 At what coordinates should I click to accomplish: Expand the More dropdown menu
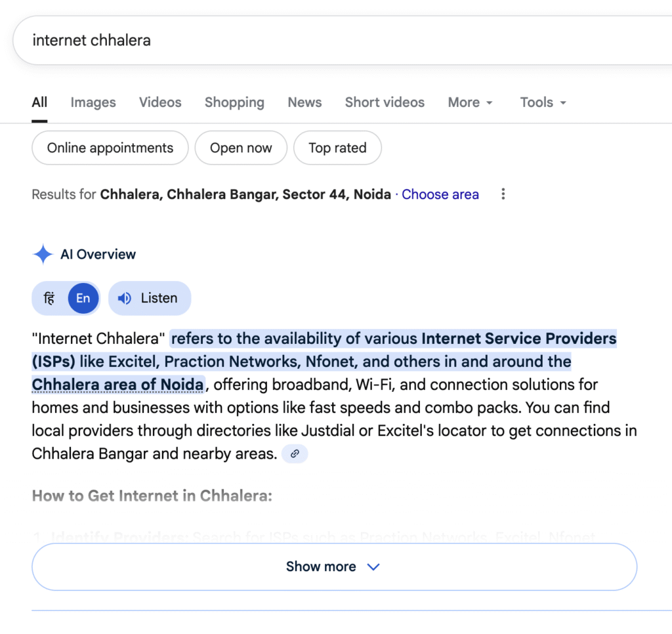470,102
